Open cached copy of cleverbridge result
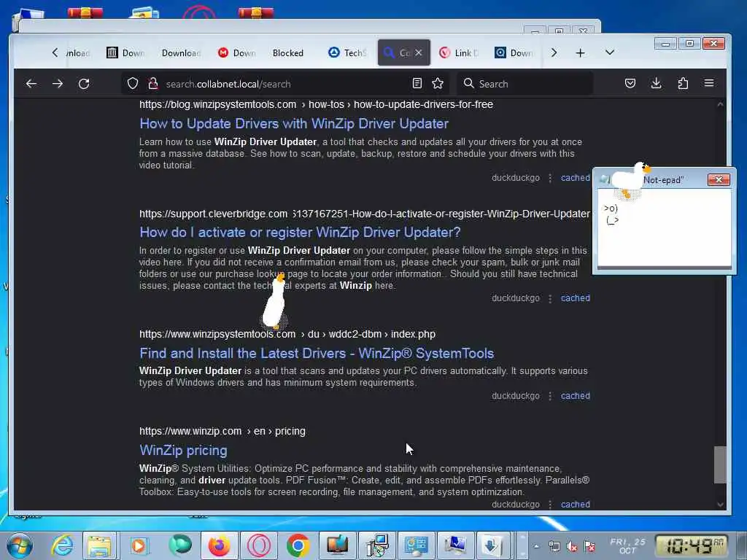The height and width of the screenshot is (560, 747). [x=575, y=298]
